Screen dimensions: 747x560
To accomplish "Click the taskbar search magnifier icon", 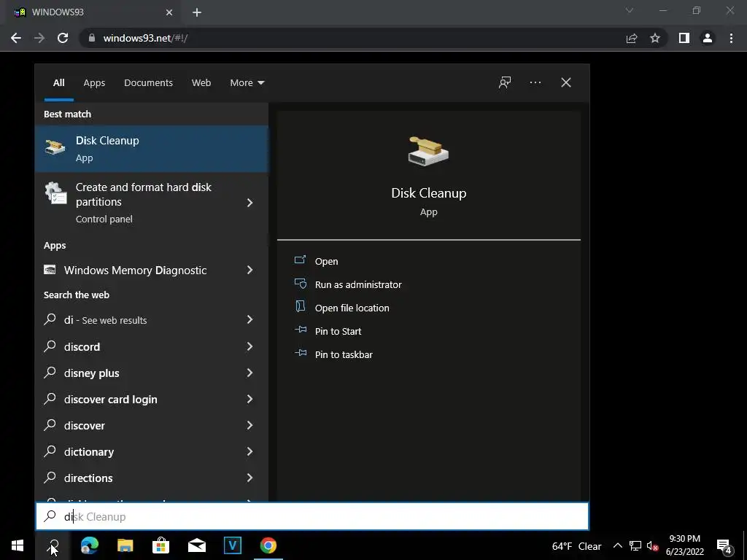I will click(53, 545).
